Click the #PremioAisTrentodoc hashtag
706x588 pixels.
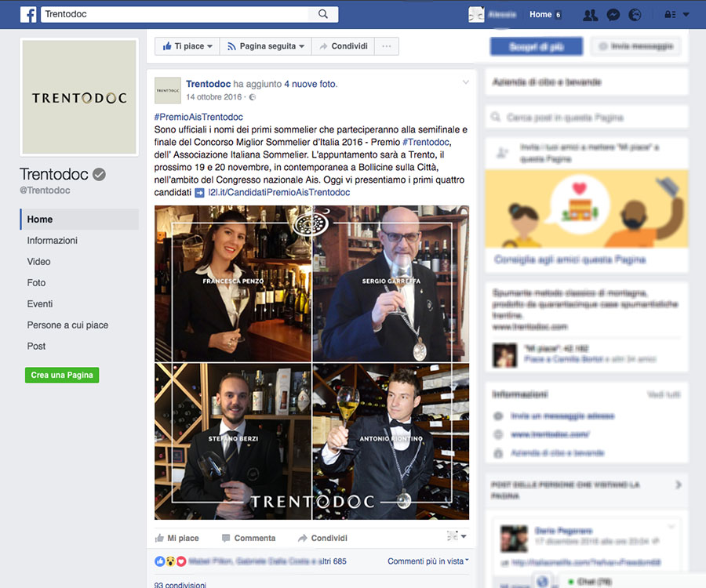(x=198, y=117)
